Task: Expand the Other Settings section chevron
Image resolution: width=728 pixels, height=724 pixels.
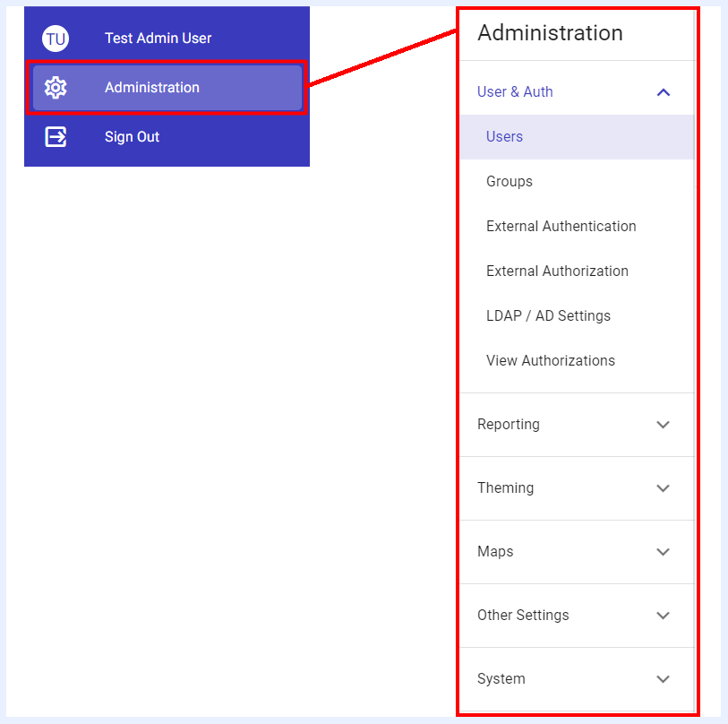Action: 663,616
